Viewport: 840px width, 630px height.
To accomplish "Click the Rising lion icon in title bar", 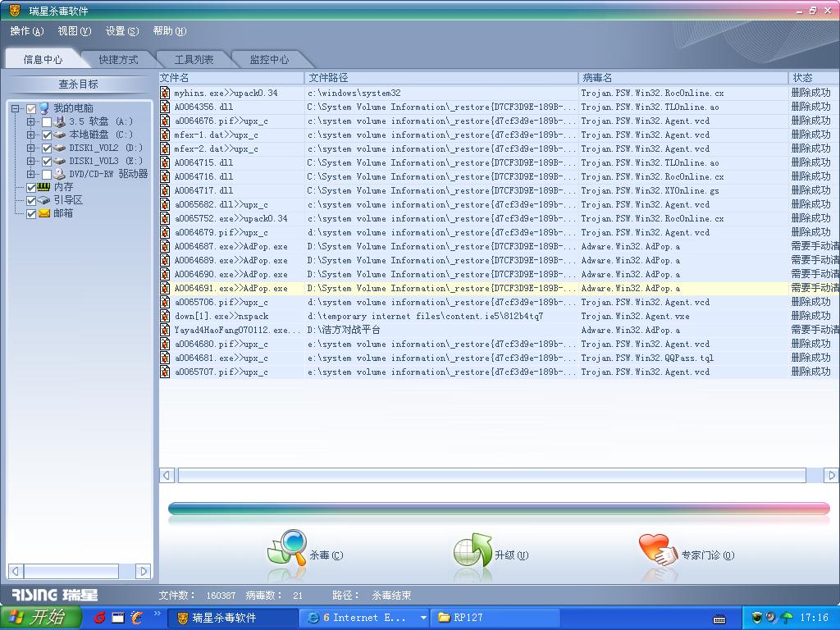I will pyautogui.click(x=15, y=10).
